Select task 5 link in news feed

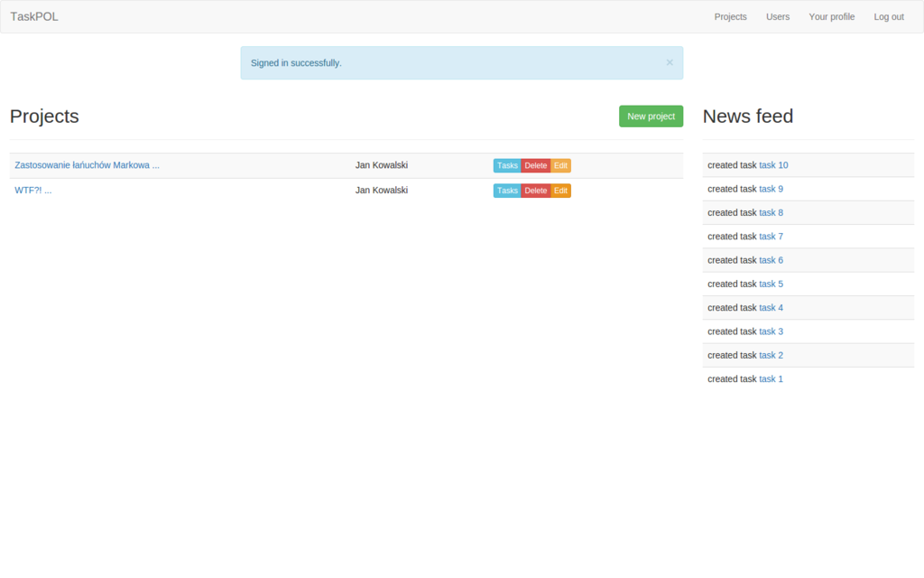coord(771,284)
